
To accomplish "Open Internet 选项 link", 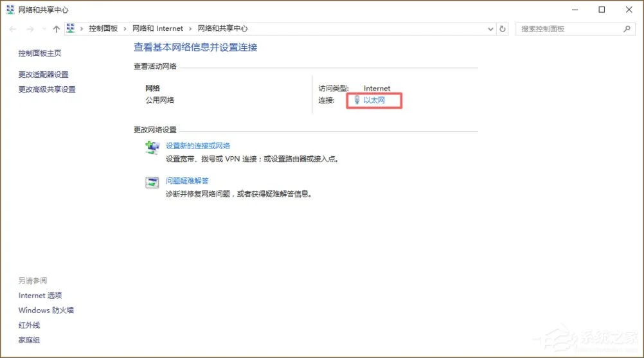I will point(40,296).
